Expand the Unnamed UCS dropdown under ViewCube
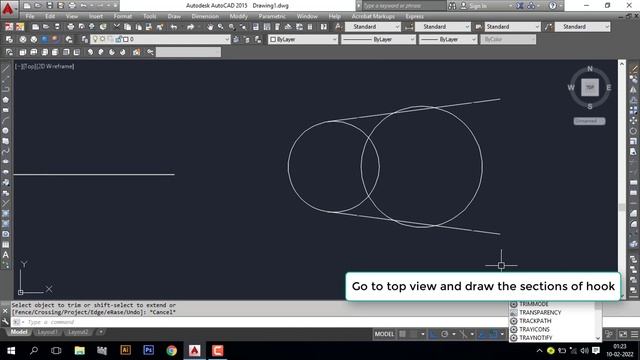This screenshot has width=640, height=360. pyautogui.click(x=589, y=121)
